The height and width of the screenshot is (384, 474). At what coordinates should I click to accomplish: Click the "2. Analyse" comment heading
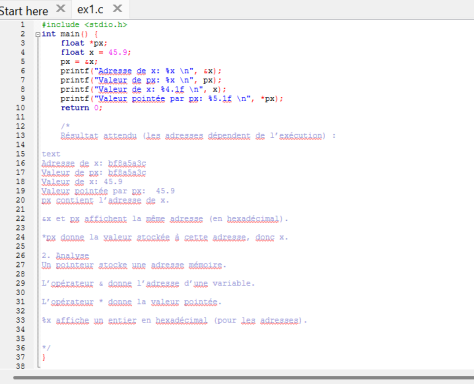point(66,256)
